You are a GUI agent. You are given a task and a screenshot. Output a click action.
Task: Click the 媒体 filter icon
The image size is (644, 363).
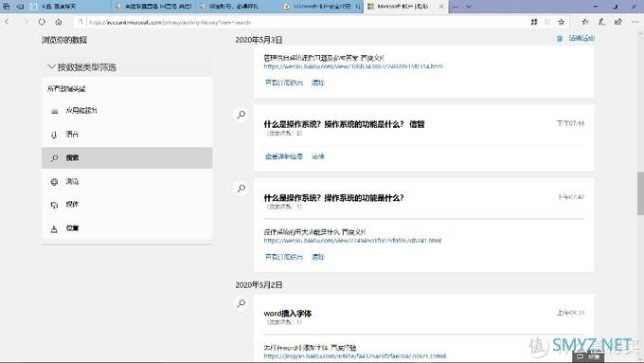[54, 205]
